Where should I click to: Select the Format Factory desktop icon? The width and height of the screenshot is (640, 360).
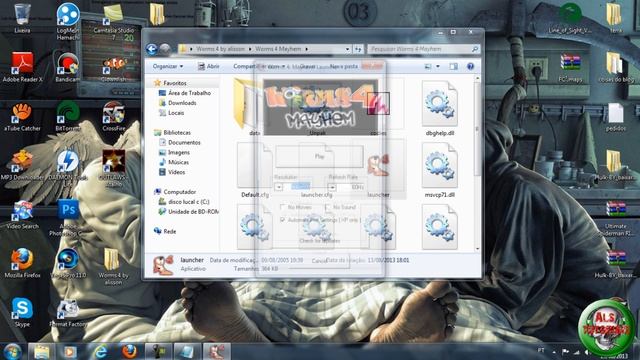coord(68,313)
